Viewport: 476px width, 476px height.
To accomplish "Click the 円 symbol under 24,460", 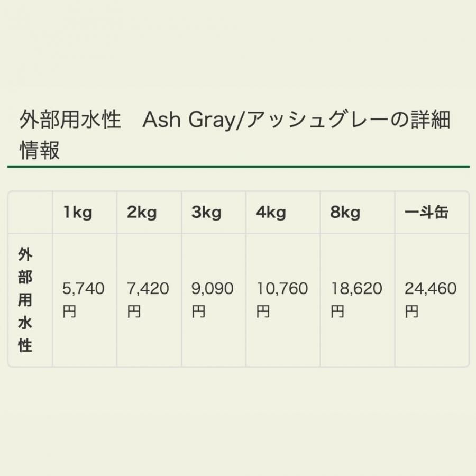I will (x=411, y=312).
